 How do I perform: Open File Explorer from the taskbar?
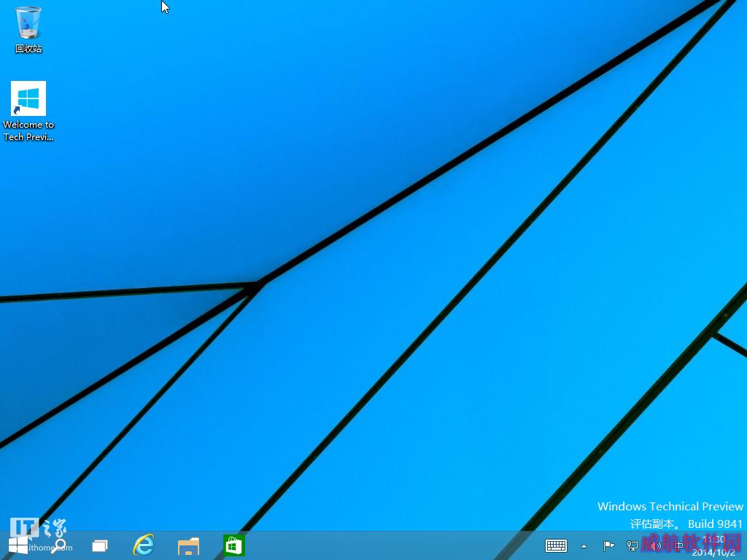[x=188, y=545]
